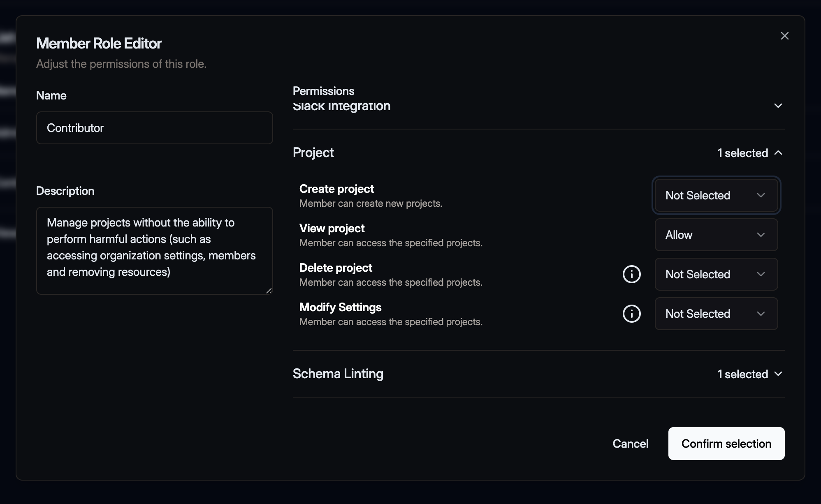
Task: Click Confirm selection to save the role
Action: [x=726, y=444]
